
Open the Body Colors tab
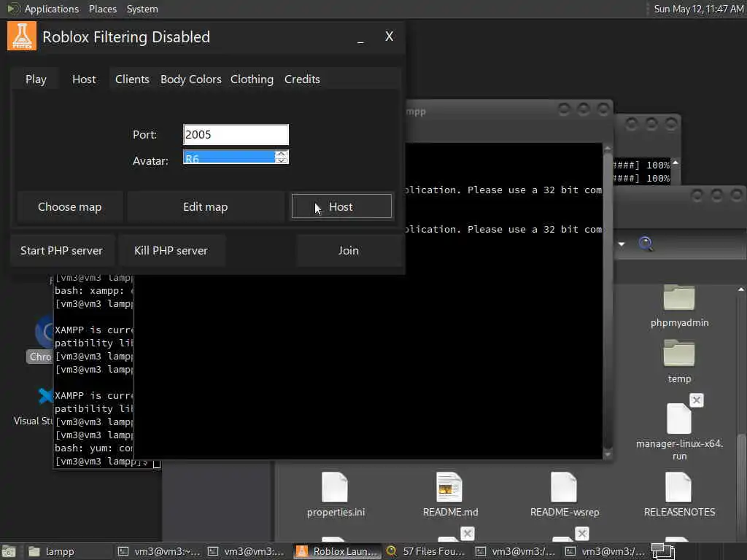190,79
